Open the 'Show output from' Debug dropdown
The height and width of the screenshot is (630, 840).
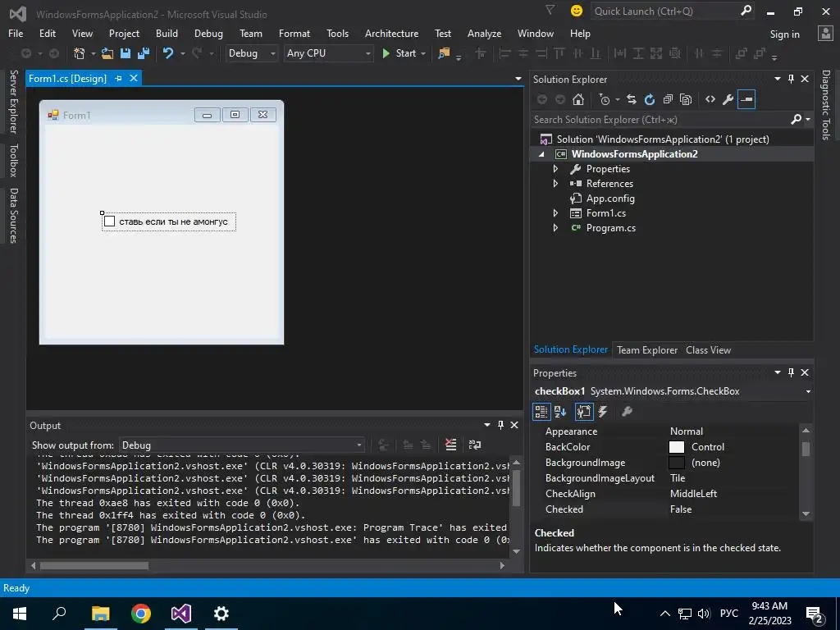click(x=359, y=445)
